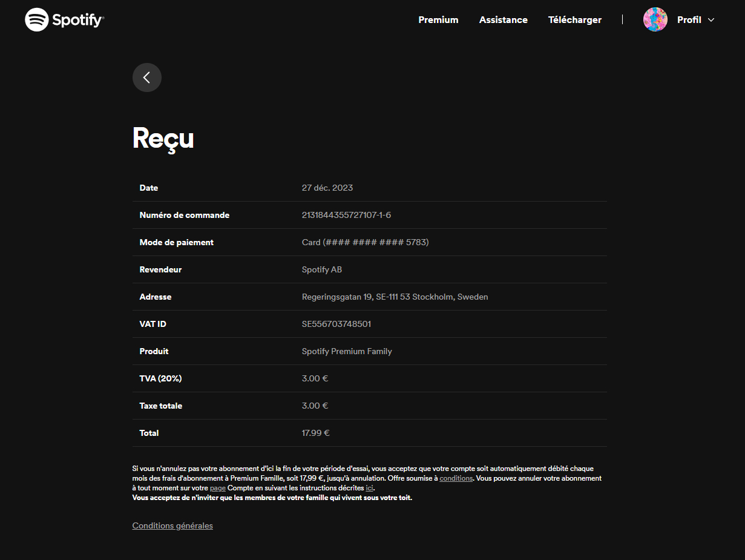Click the colorful profile avatar picture
The image size is (745, 560).
(655, 20)
